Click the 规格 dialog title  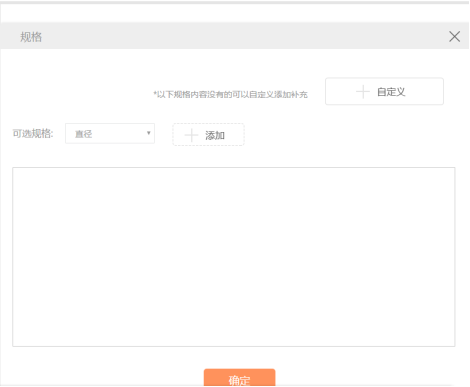(31, 37)
